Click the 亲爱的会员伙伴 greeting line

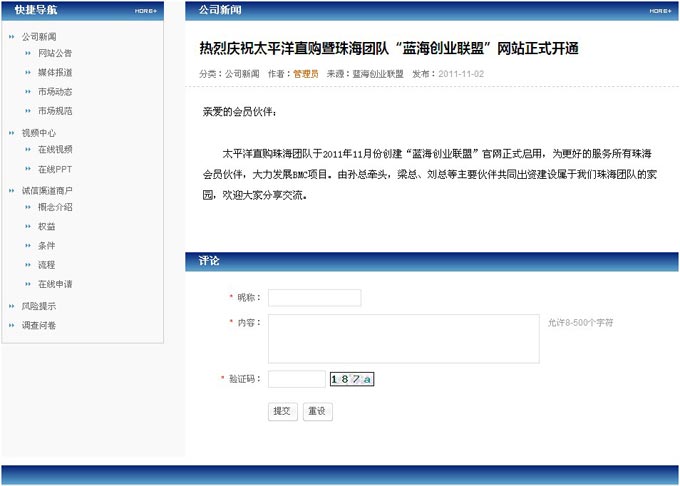239,112
